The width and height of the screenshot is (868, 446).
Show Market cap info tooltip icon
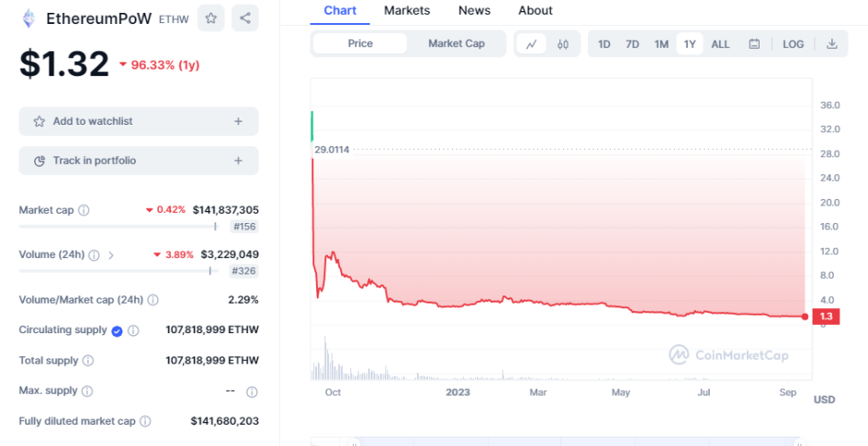(84, 210)
